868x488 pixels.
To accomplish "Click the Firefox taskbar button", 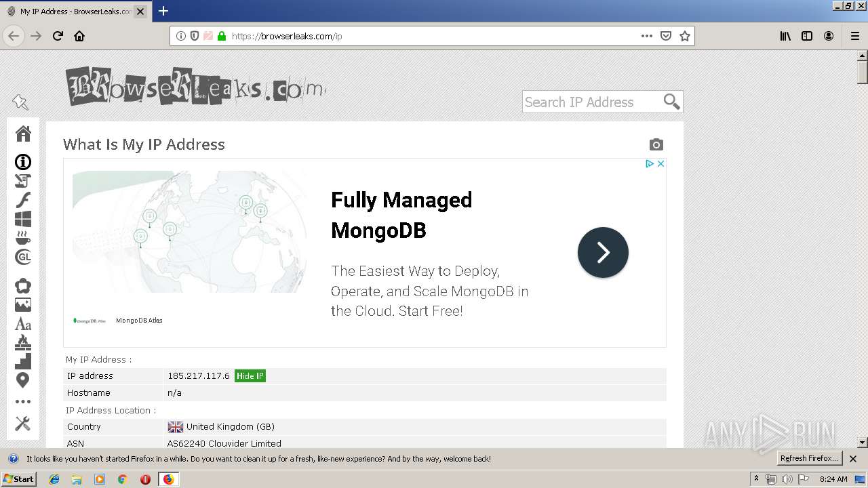I will click(x=168, y=479).
